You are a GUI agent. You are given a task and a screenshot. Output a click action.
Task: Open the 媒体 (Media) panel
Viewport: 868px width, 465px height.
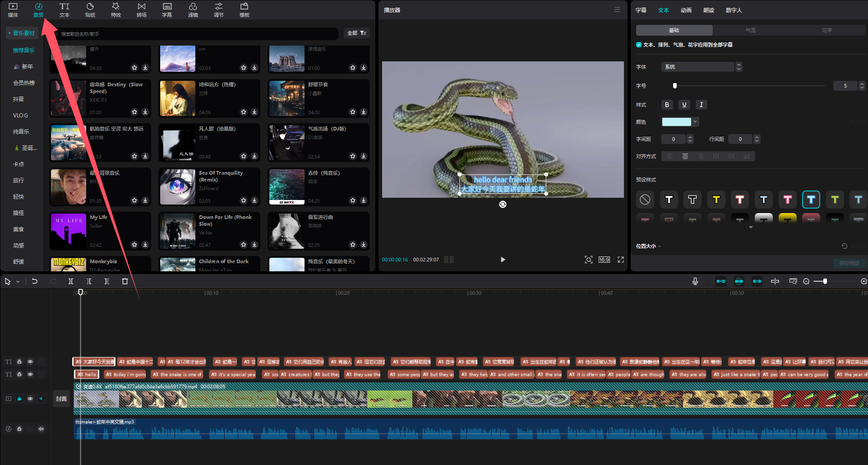point(13,9)
